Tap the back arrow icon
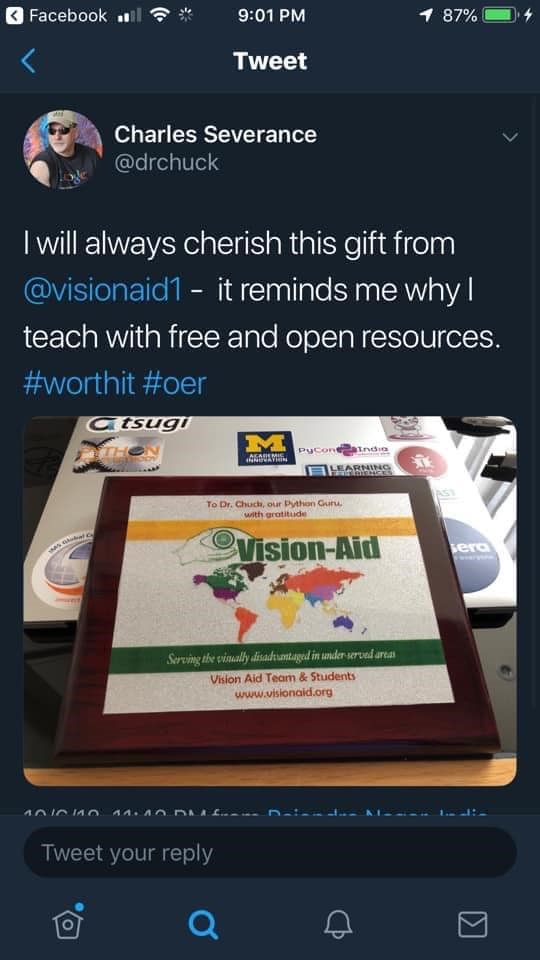Viewport: 540px width, 960px height. pos(28,61)
